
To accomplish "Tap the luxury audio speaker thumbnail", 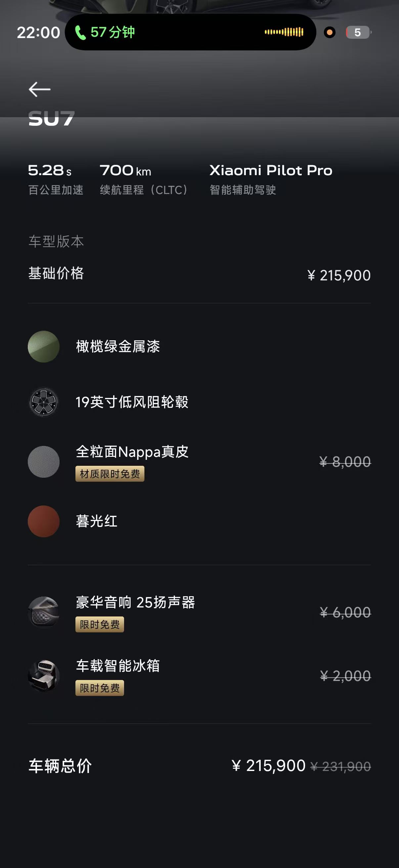I will click(43, 612).
